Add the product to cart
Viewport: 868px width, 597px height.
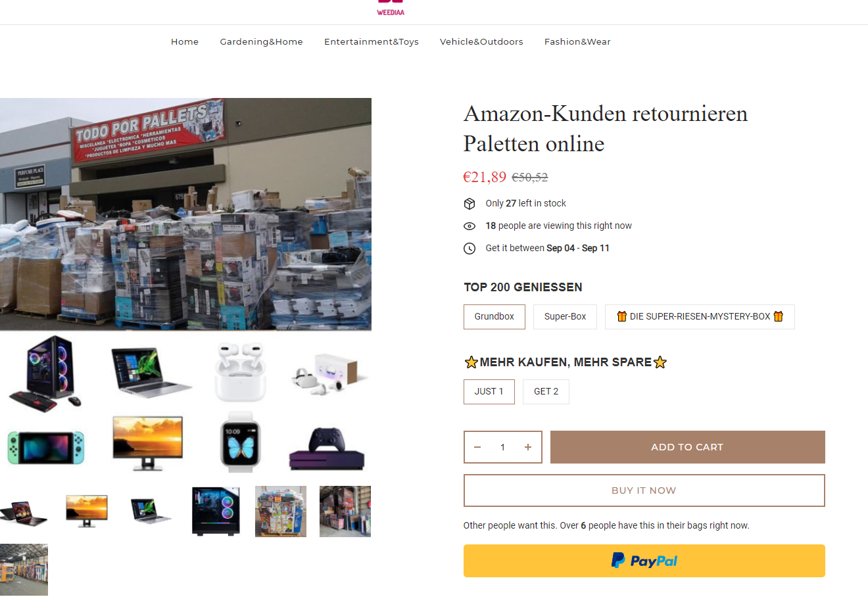coord(687,447)
